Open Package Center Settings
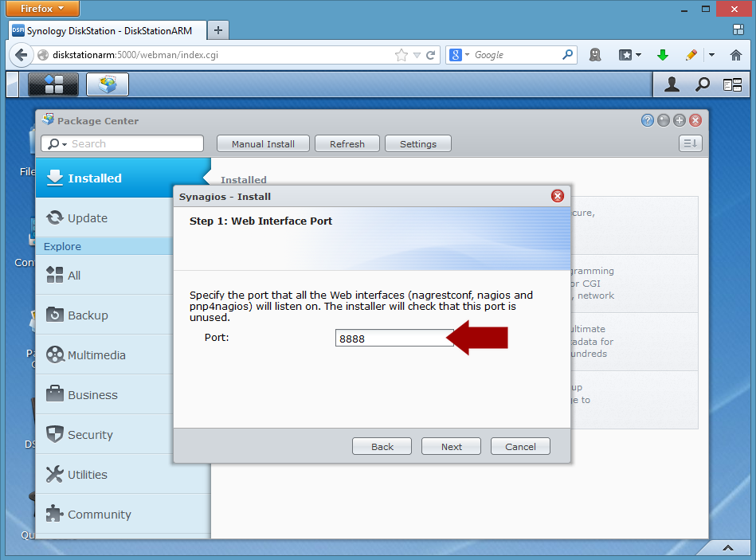The height and width of the screenshot is (560, 756). click(x=418, y=143)
